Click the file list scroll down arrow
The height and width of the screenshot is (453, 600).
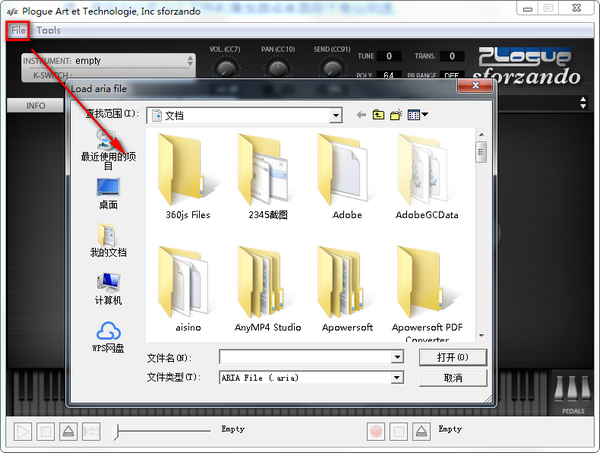[x=481, y=336]
